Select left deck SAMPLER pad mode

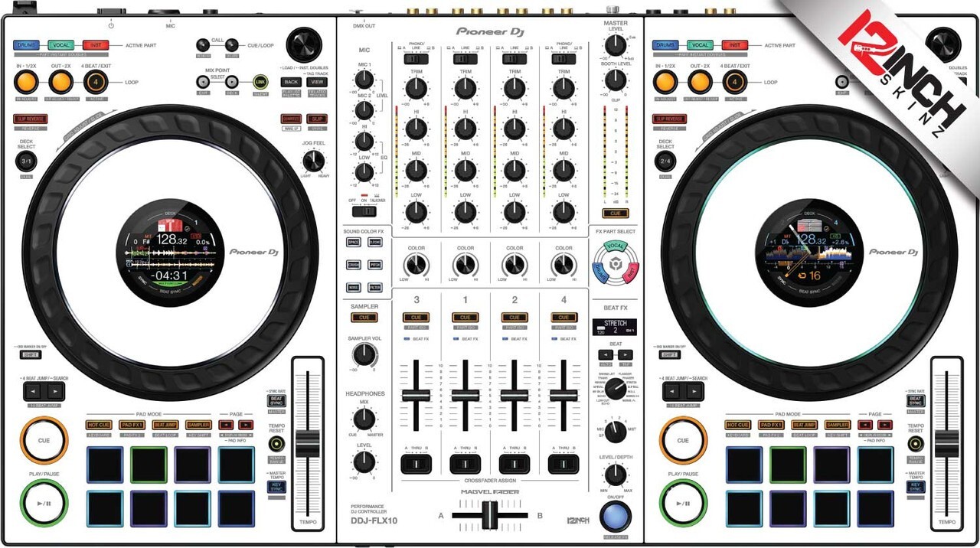(198, 425)
